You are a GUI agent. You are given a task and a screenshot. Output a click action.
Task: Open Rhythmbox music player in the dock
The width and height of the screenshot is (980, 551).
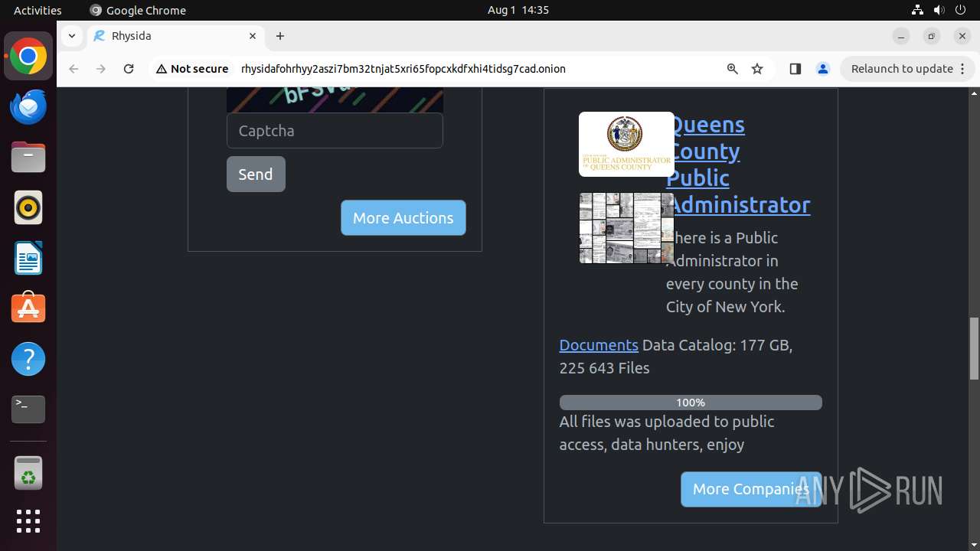point(28,208)
